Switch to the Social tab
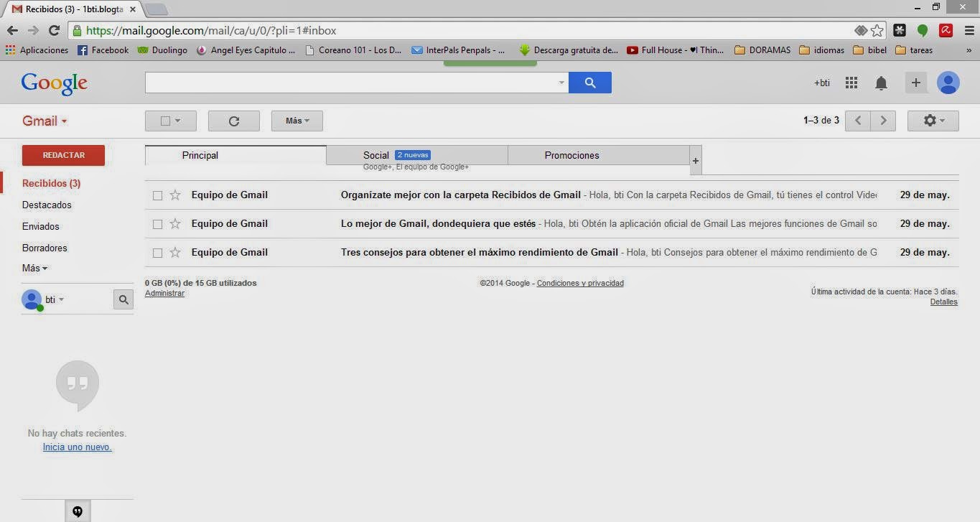 (x=417, y=156)
